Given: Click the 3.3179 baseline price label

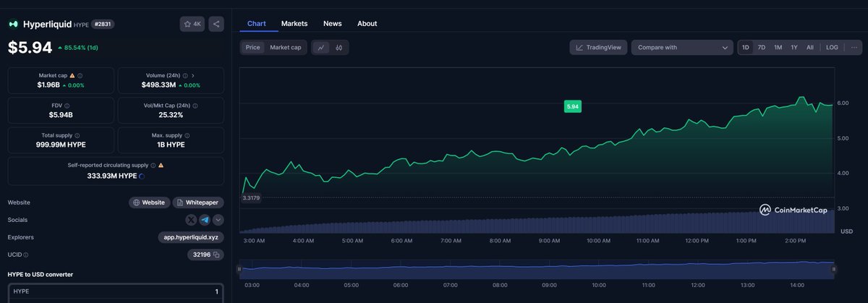Looking at the screenshot, I should pos(250,198).
